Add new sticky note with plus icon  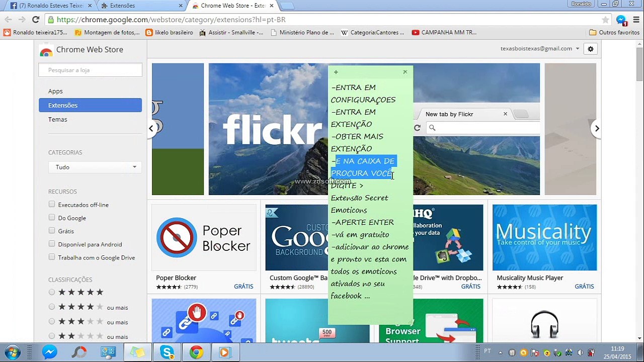pos(336,72)
